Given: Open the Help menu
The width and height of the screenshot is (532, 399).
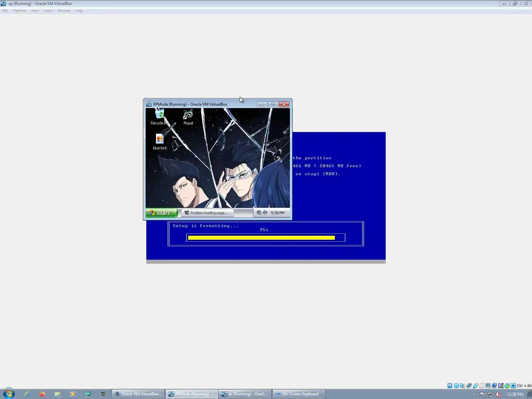Looking at the screenshot, I should [x=79, y=11].
